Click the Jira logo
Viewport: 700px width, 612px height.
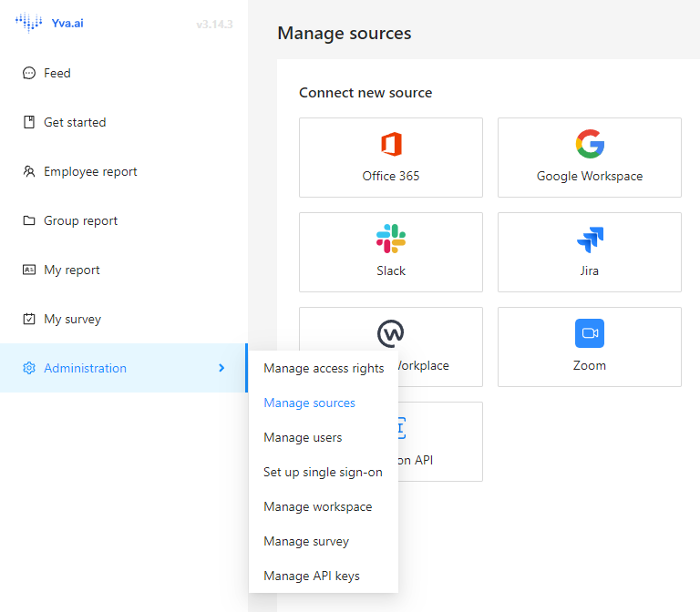pos(590,240)
